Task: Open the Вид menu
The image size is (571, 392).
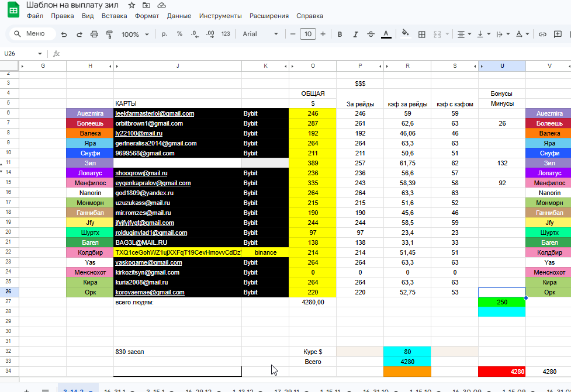Action: (x=88, y=16)
